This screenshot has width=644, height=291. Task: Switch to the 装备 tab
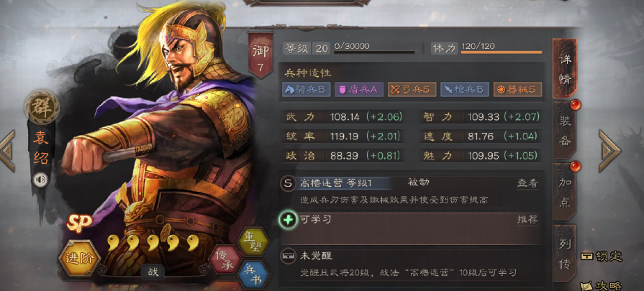(565, 130)
